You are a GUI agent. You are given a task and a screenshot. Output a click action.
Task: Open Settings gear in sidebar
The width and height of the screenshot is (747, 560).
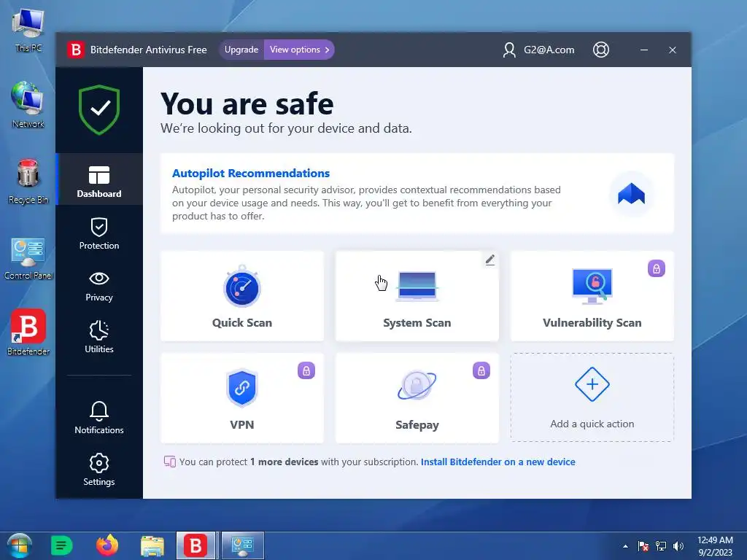pos(99,470)
